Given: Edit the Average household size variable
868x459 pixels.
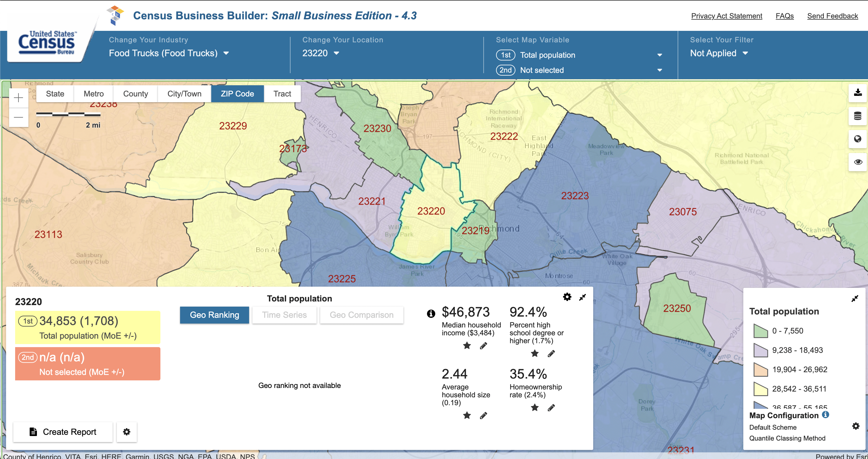Looking at the screenshot, I should pos(484,415).
